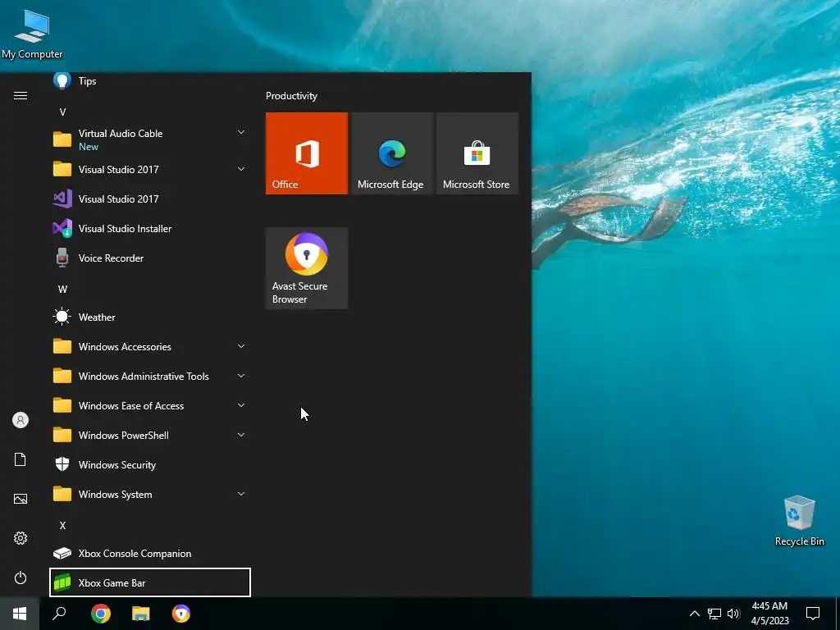The image size is (840, 630).
Task: Open the Avast Secure Browser tile
Action: [307, 268]
